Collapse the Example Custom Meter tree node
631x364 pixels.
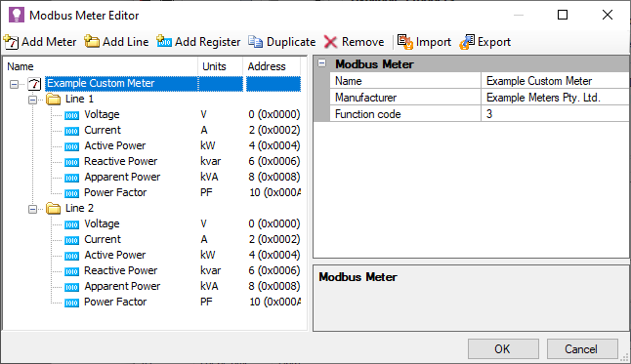pos(14,84)
